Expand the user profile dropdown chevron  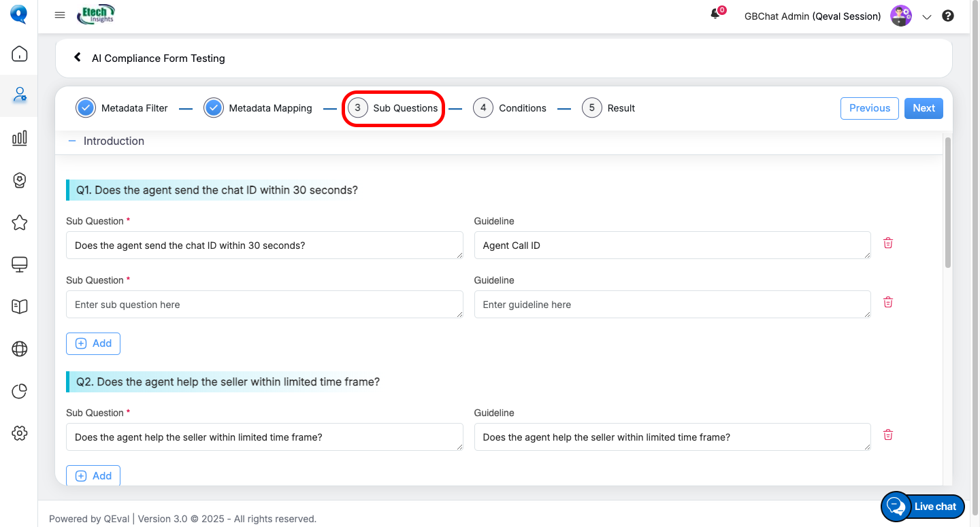926,17
